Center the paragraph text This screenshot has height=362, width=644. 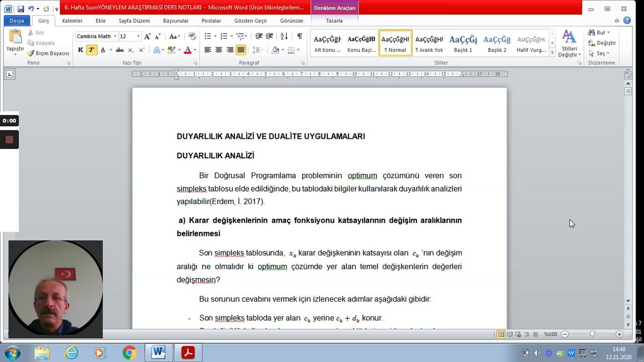pyautogui.click(x=219, y=50)
